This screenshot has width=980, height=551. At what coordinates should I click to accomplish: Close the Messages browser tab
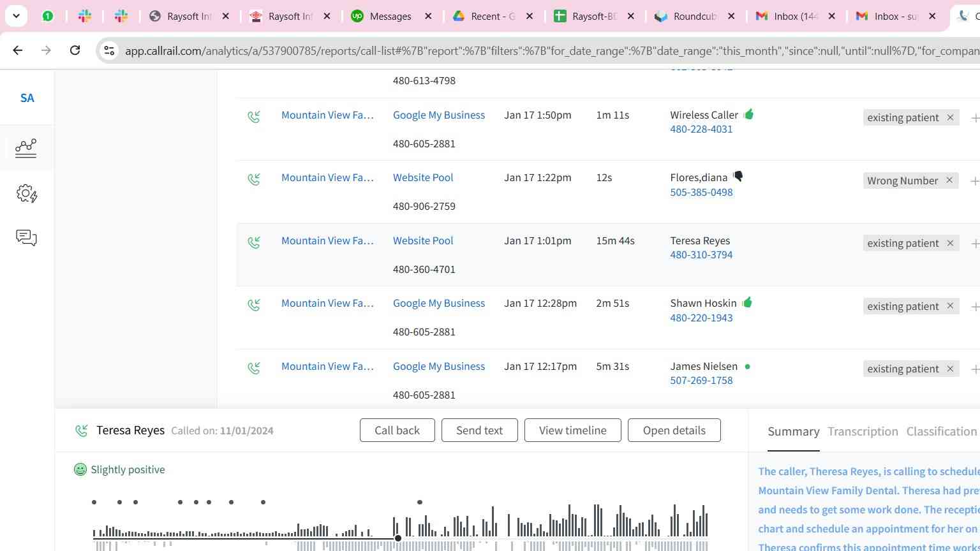point(428,17)
